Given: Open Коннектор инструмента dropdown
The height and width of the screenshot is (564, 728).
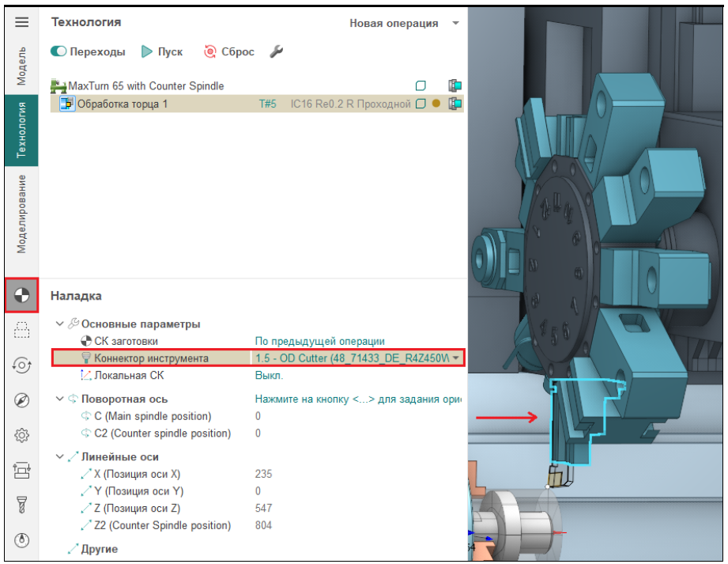Looking at the screenshot, I should (x=455, y=358).
